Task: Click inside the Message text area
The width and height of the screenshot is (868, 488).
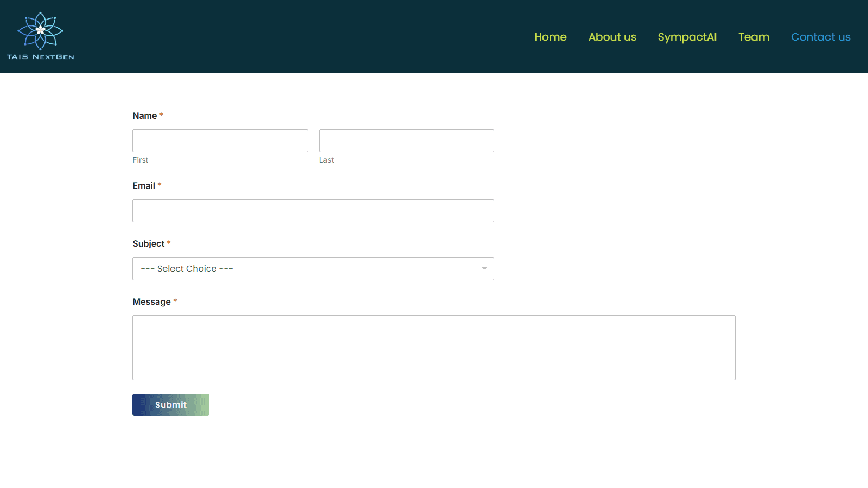Action: click(434, 348)
